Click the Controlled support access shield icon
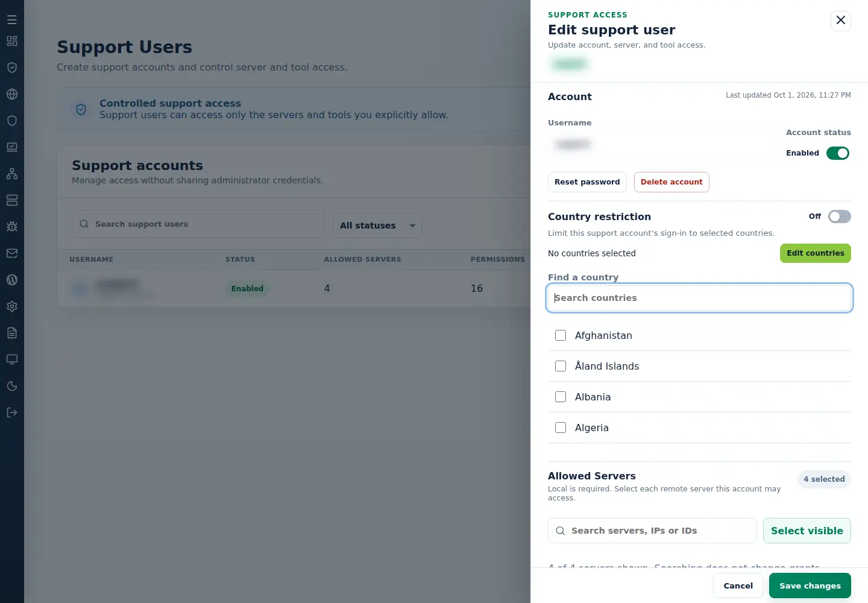 click(x=81, y=109)
